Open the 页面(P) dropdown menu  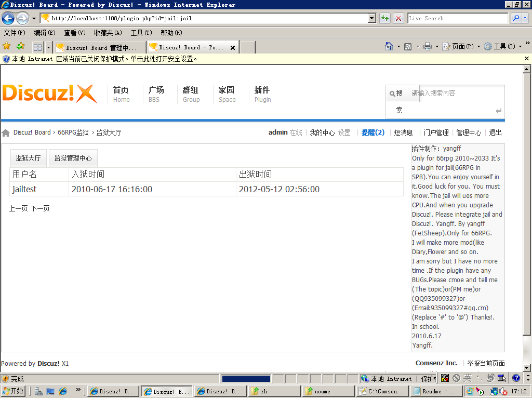(461, 46)
